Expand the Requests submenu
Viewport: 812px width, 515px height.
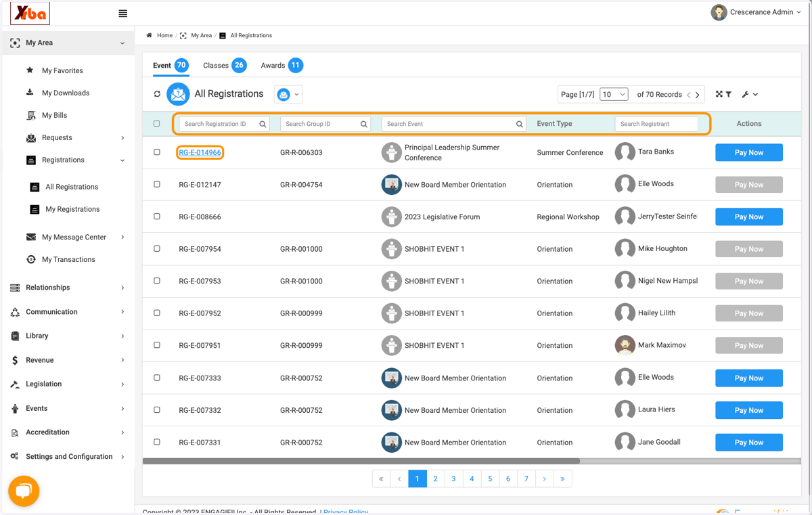pos(122,137)
